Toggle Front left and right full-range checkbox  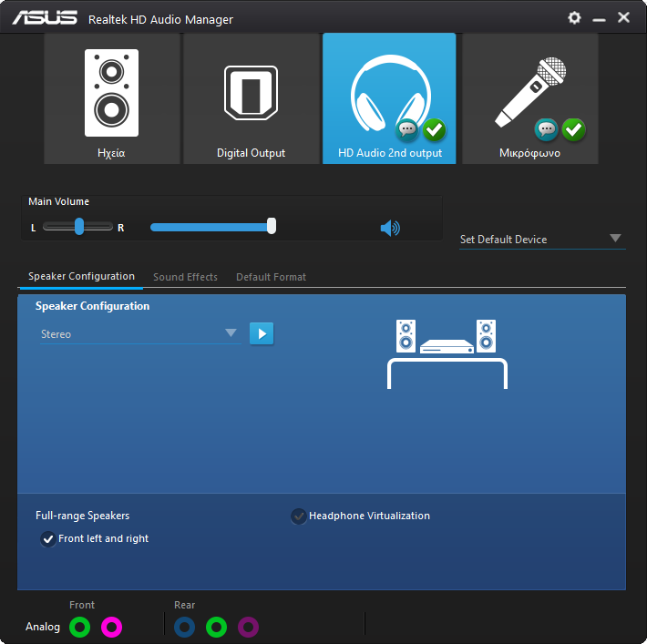48,539
